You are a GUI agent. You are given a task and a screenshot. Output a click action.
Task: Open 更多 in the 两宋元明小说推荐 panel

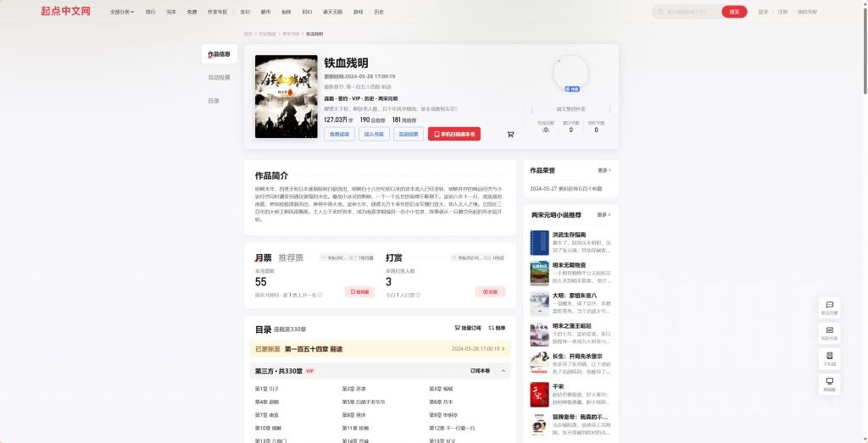(604, 214)
